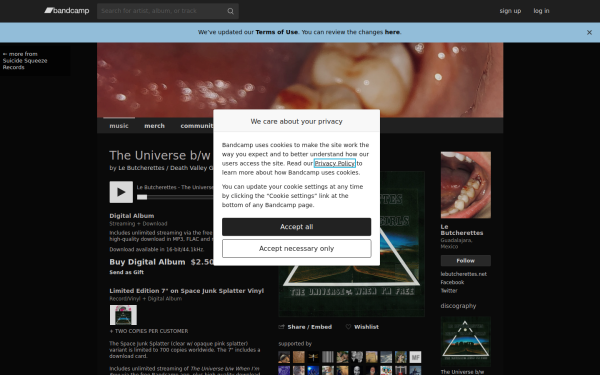Image resolution: width=600 pixels, height=375 pixels.
Task: Click the Accept all button
Action: pos(297,227)
